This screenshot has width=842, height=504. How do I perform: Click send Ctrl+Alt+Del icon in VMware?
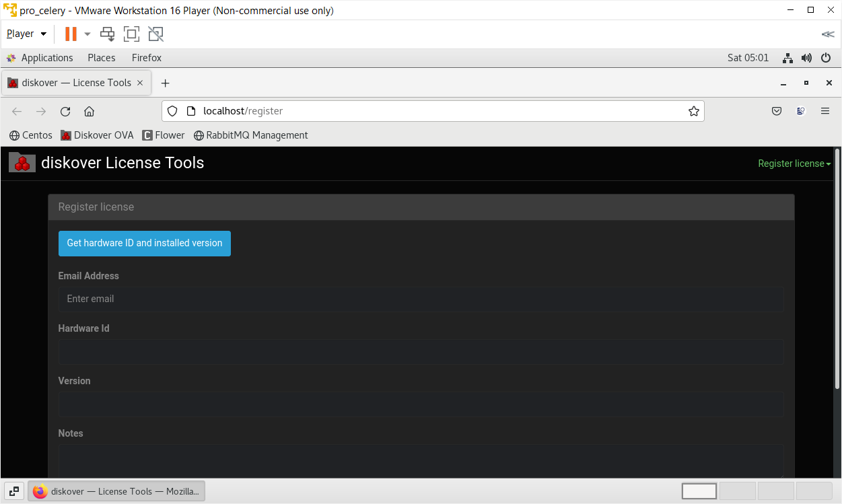tap(107, 34)
